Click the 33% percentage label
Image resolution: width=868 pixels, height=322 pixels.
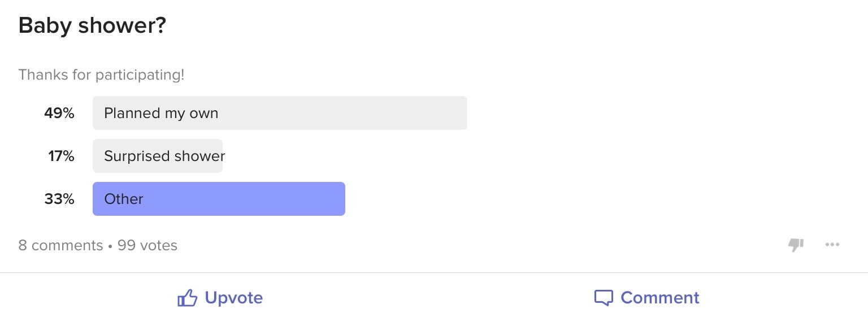click(x=59, y=199)
